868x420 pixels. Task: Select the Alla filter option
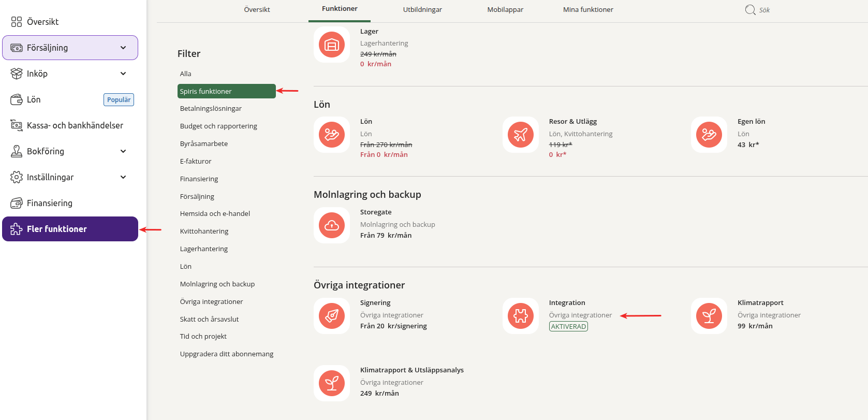coord(186,74)
